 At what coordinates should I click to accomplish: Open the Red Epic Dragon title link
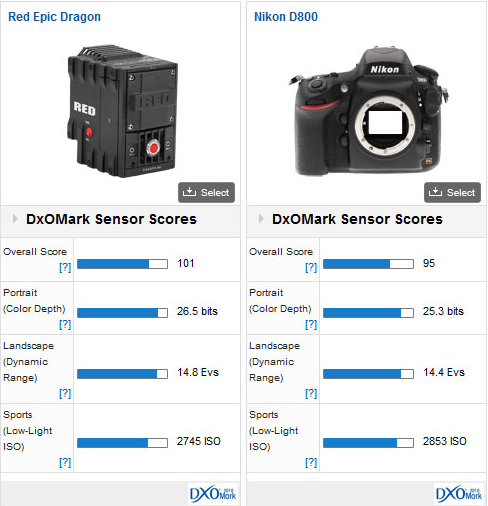54,17
